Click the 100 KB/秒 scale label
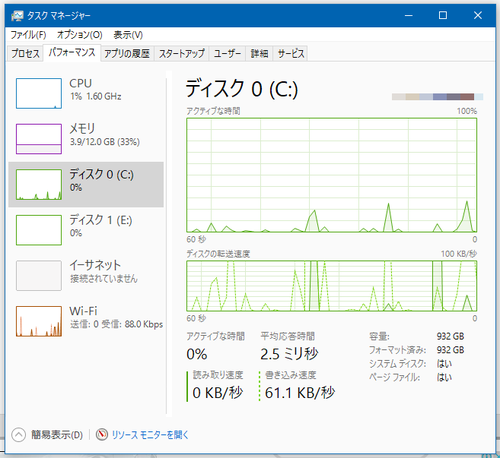 pyautogui.click(x=459, y=254)
